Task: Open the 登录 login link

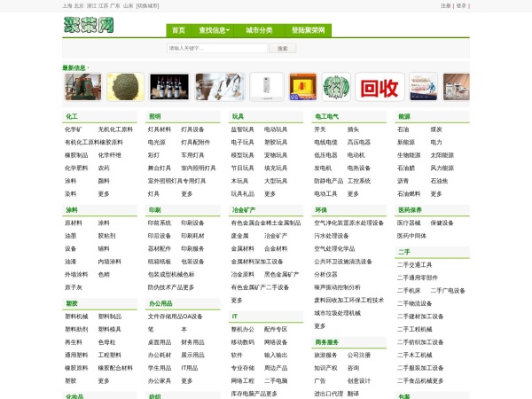Action: click(461, 6)
